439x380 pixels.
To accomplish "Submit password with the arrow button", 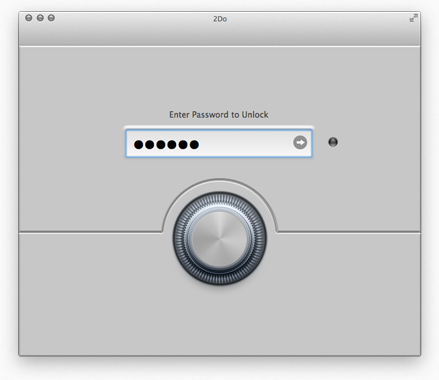I will [300, 143].
